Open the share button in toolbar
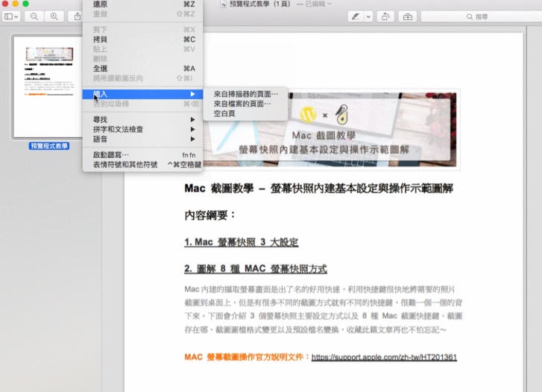This screenshot has height=392, width=542. (77, 16)
